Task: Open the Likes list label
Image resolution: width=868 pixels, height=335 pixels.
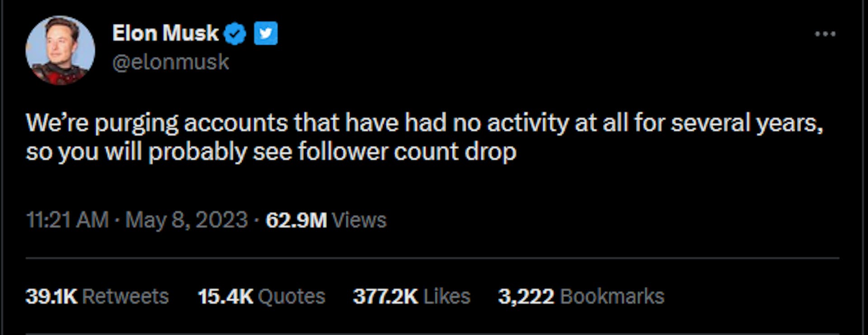Action: 447,297
